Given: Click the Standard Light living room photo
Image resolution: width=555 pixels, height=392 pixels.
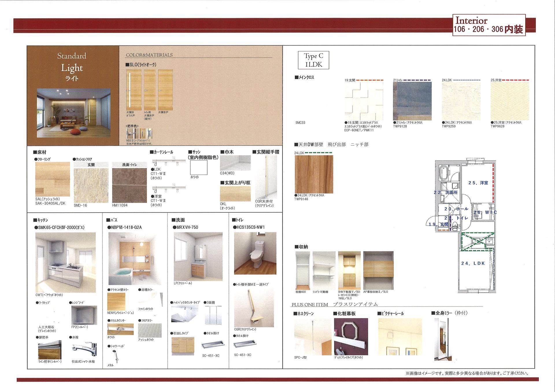Looking at the screenshot, I should point(73,113).
